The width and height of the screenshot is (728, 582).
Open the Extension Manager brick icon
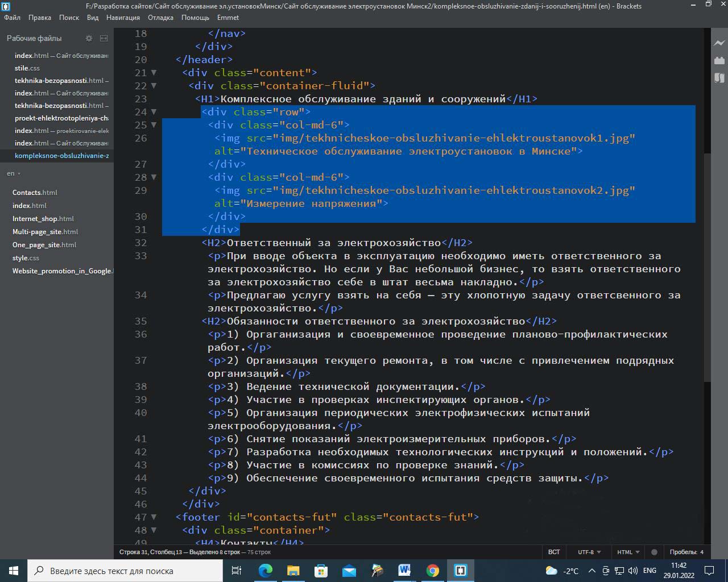[x=719, y=60]
